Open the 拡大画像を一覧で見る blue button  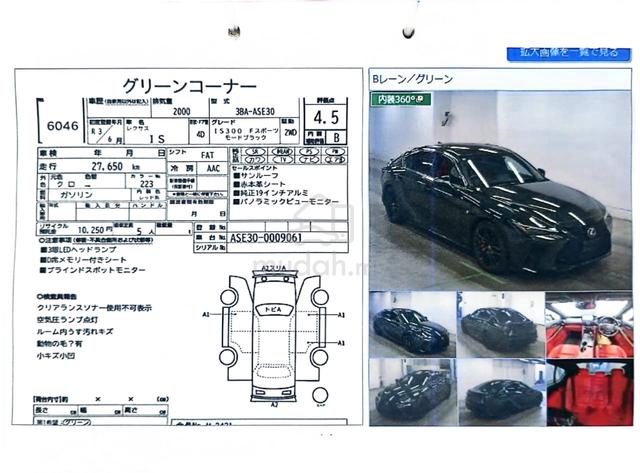point(569,53)
